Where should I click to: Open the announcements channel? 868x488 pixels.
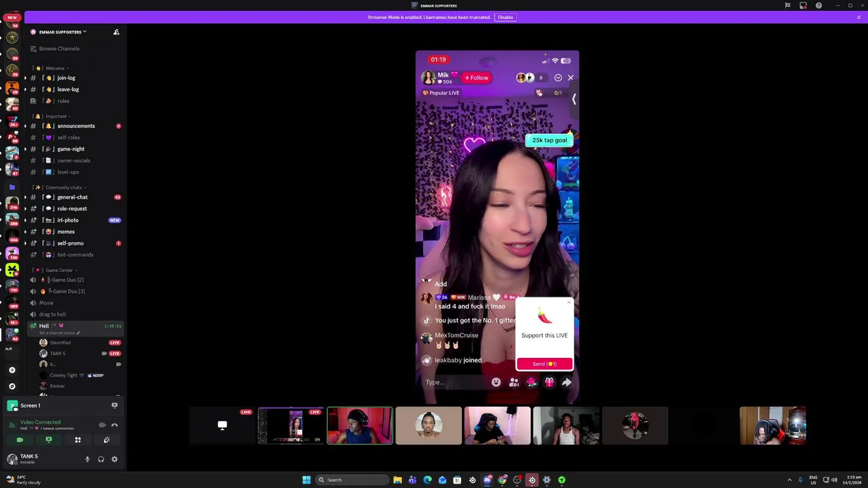pos(75,126)
